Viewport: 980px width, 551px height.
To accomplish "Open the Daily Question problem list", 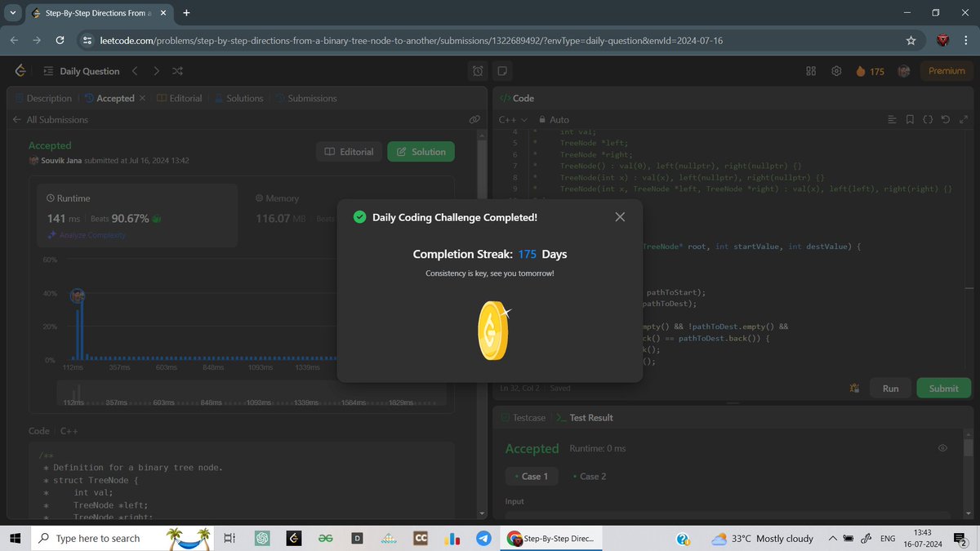I will (82, 71).
